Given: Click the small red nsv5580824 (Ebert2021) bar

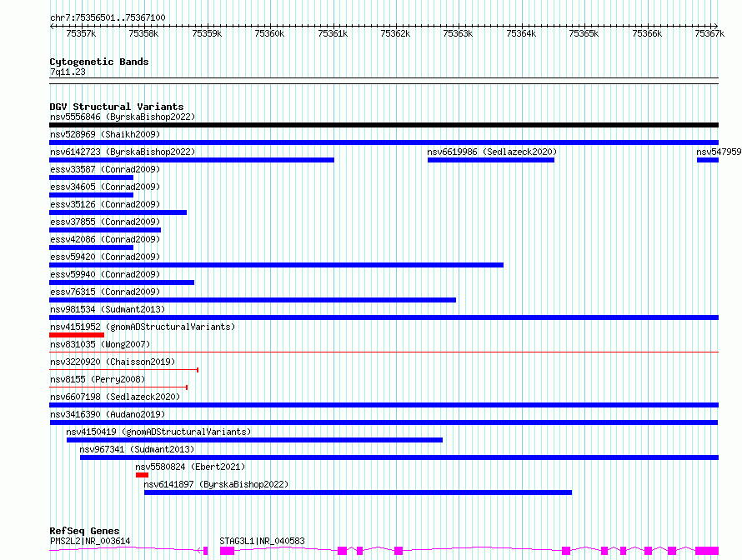Looking at the screenshot, I should [x=142, y=475].
